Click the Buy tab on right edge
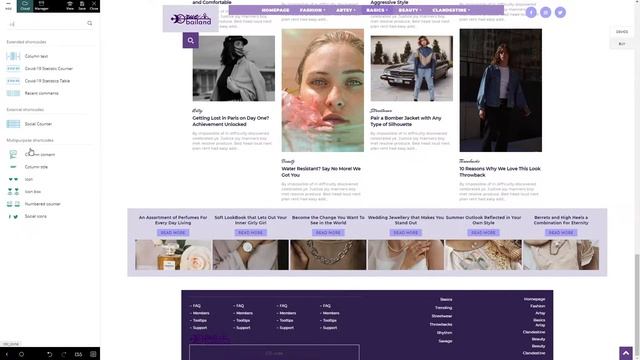This screenshot has width=640, height=360. point(622,44)
